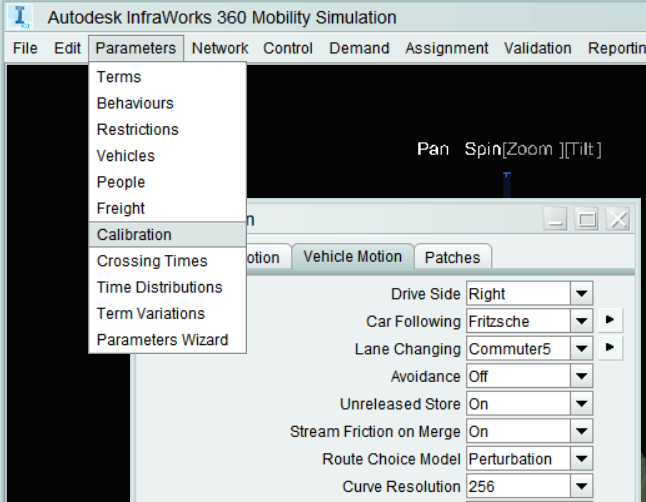Viewport: 646px width, 502px height.
Task: Click the Tilt view mode label
Action: coord(583,149)
